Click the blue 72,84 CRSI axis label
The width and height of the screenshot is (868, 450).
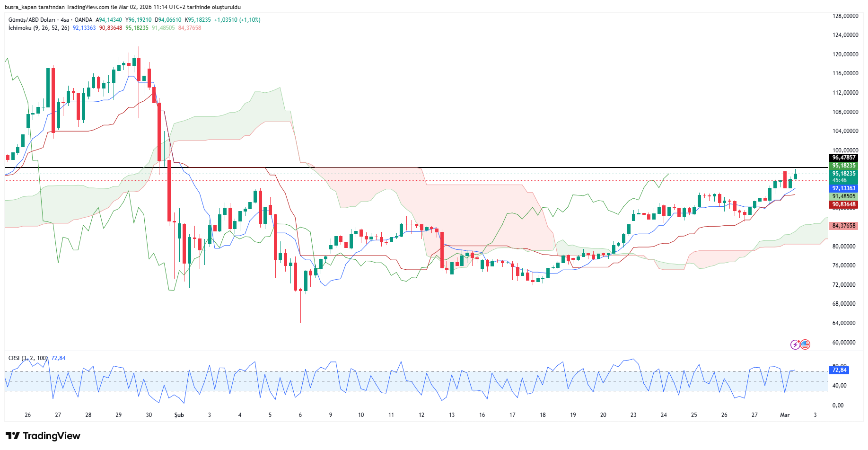click(840, 370)
